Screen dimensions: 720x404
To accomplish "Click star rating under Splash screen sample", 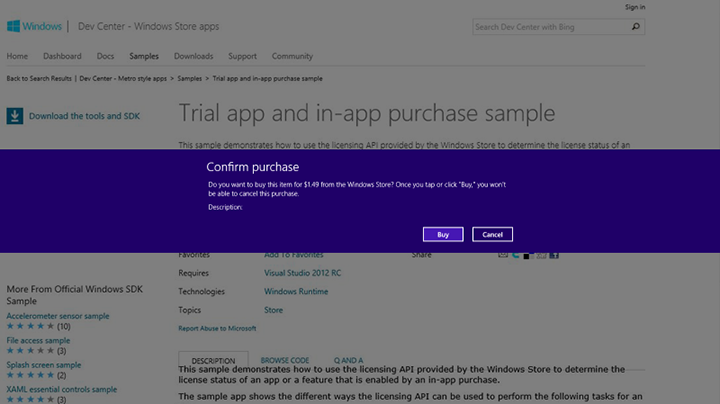I will pyautogui.click(x=30, y=375).
